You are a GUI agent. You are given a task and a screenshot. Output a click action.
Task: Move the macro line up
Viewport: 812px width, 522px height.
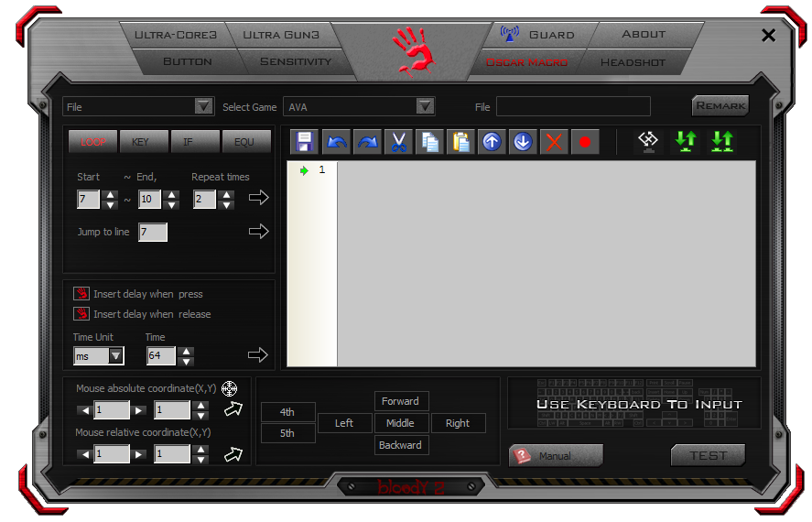click(x=492, y=142)
